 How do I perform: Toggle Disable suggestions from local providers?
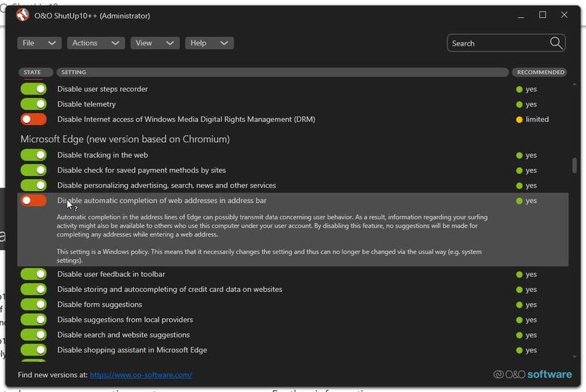(33, 320)
